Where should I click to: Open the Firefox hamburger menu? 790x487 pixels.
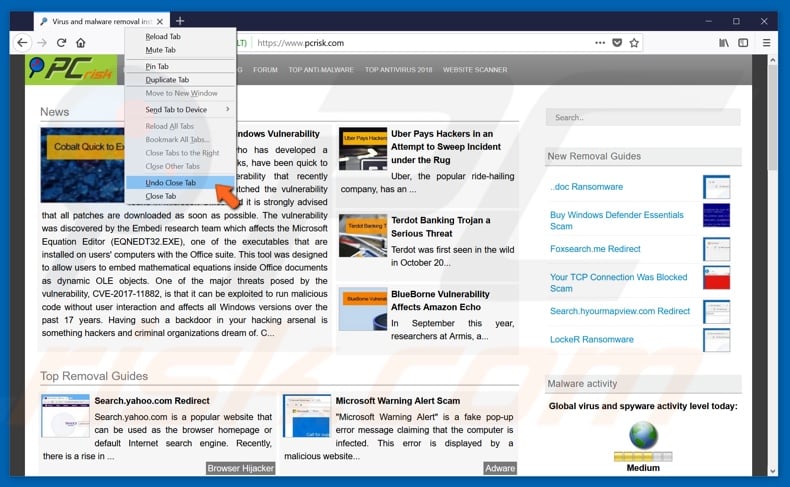point(766,43)
